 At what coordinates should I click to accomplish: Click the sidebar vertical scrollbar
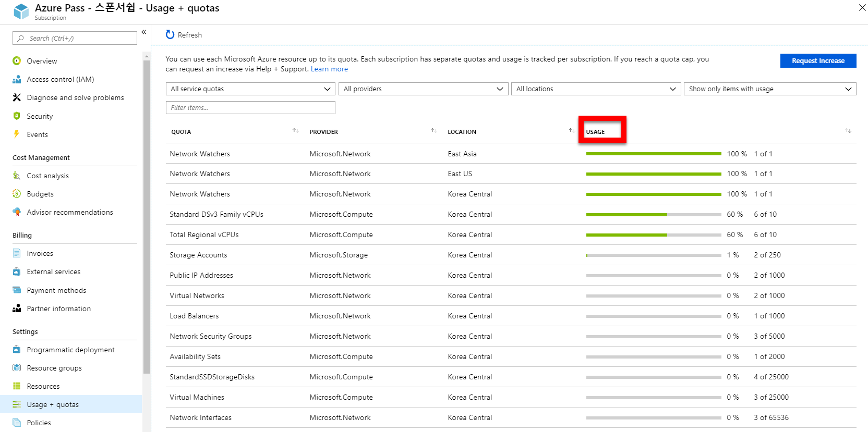147,217
